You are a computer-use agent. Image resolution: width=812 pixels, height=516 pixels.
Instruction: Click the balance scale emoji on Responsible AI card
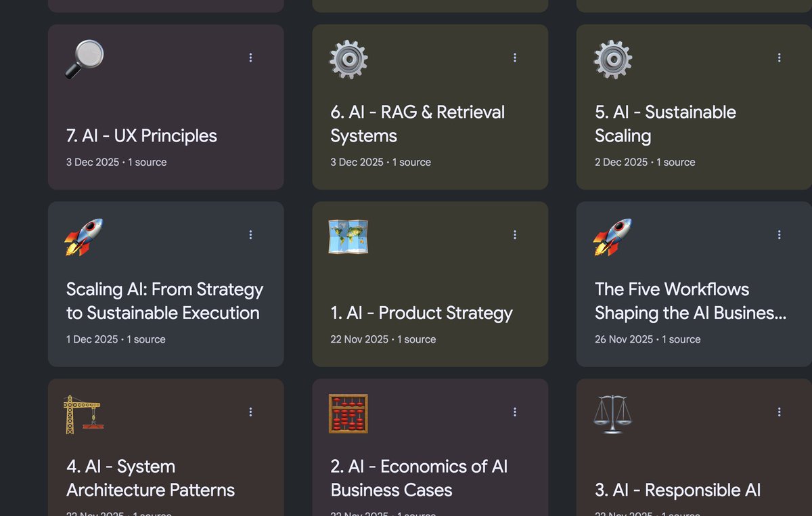pyautogui.click(x=613, y=414)
